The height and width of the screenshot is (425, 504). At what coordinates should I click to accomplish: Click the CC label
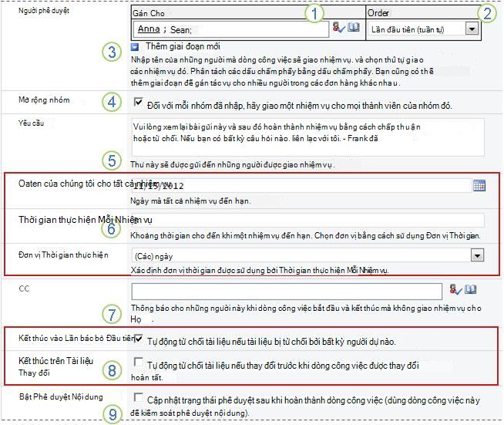point(24,288)
